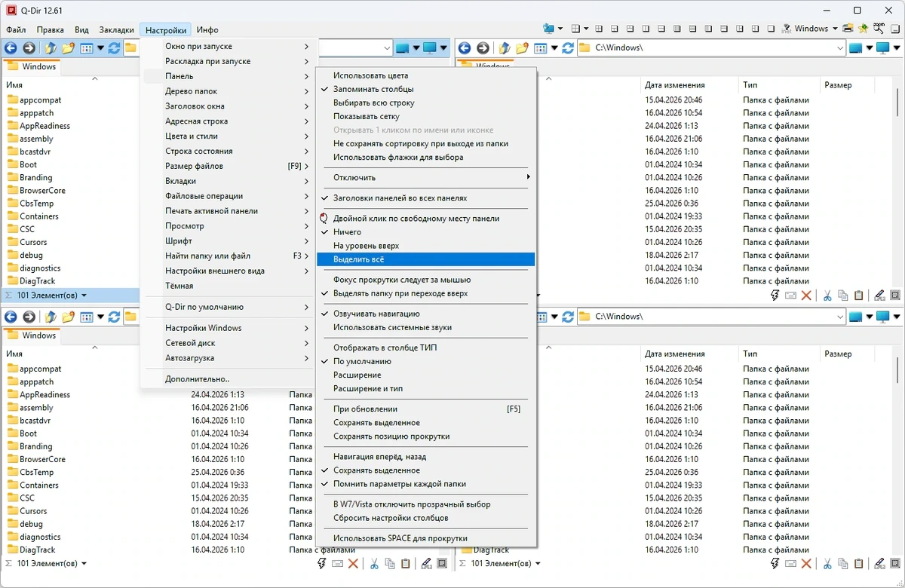Go back in the top-right panel

click(x=465, y=48)
